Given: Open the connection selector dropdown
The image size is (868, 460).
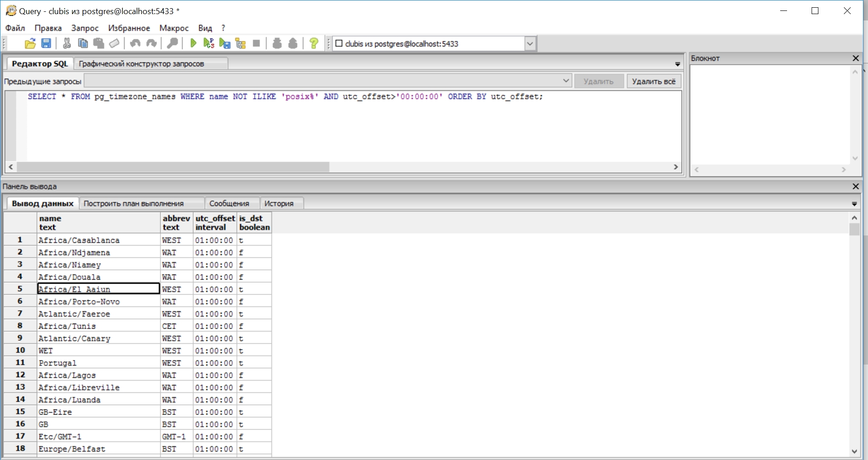Looking at the screenshot, I should 530,44.
